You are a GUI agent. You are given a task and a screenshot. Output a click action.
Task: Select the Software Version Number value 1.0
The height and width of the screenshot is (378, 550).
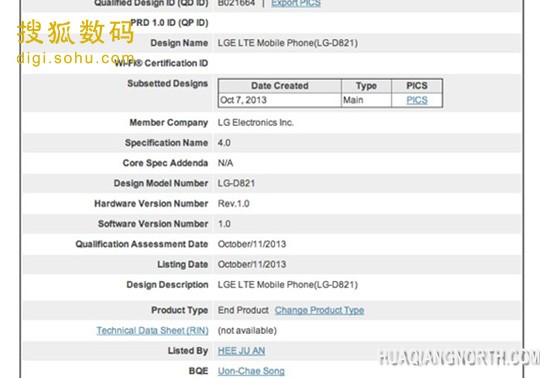(224, 224)
